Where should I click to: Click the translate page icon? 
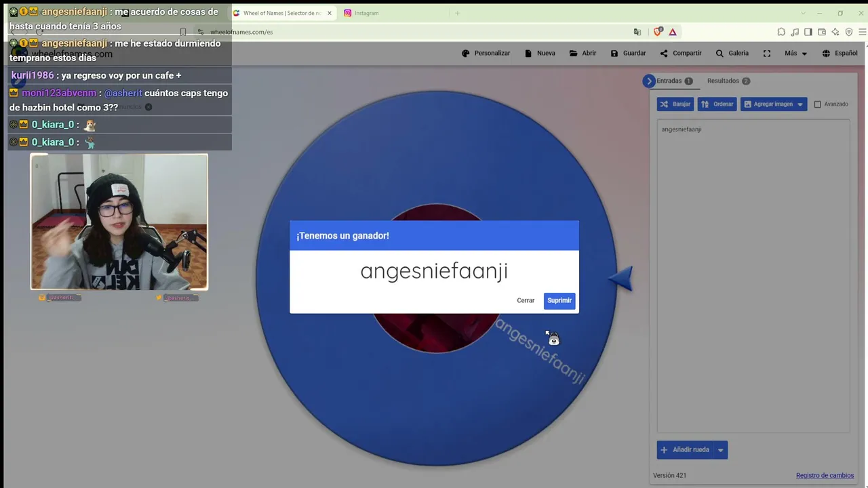point(637,32)
